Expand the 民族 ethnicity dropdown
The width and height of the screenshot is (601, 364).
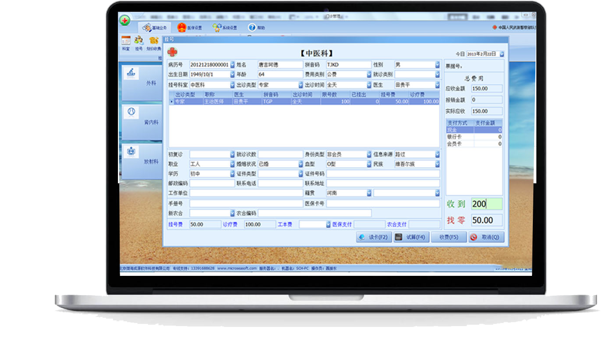point(437,164)
